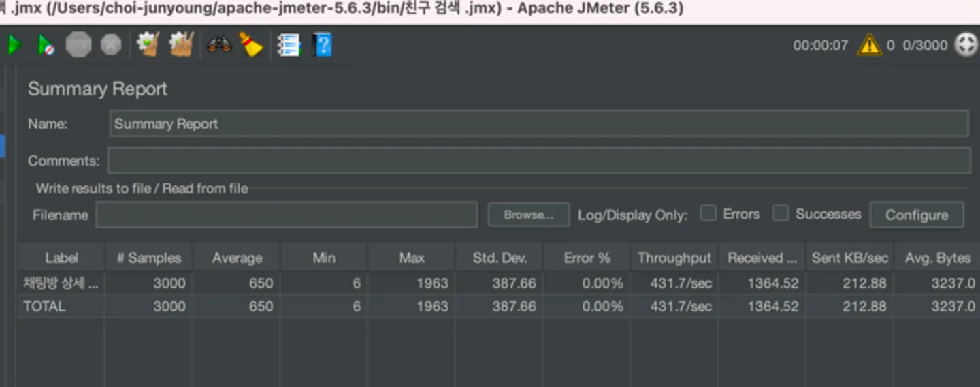Screen dimensions: 980x387
Task: Sort by the # Samples column header
Action: (x=149, y=258)
